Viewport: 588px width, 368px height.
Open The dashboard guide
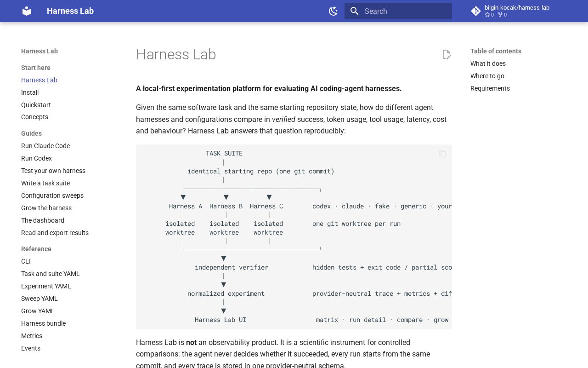[43, 220]
